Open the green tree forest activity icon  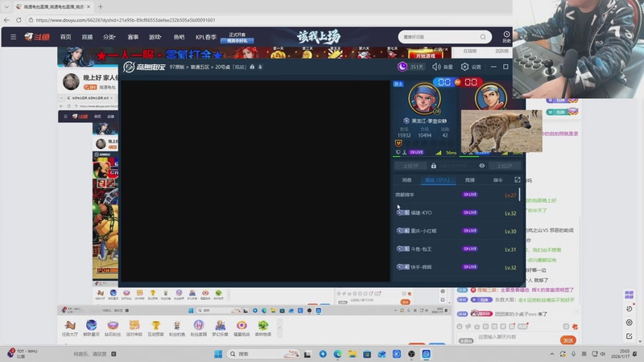(x=263, y=327)
